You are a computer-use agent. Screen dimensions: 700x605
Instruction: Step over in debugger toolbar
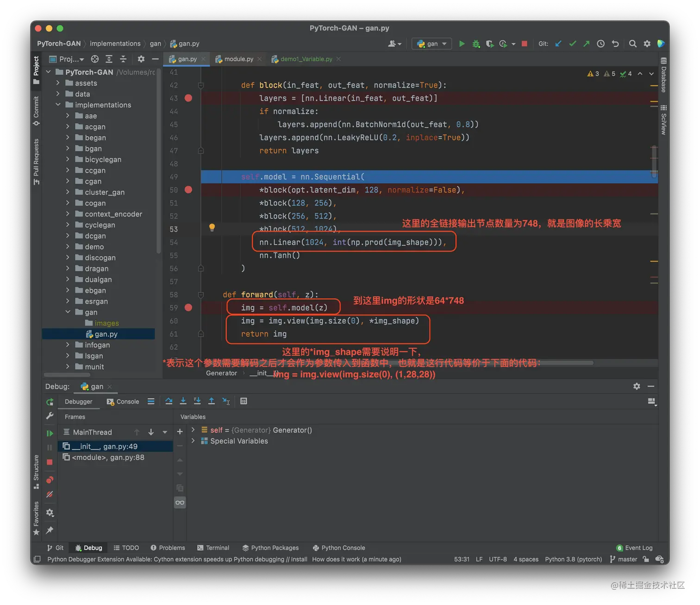point(169,401)
